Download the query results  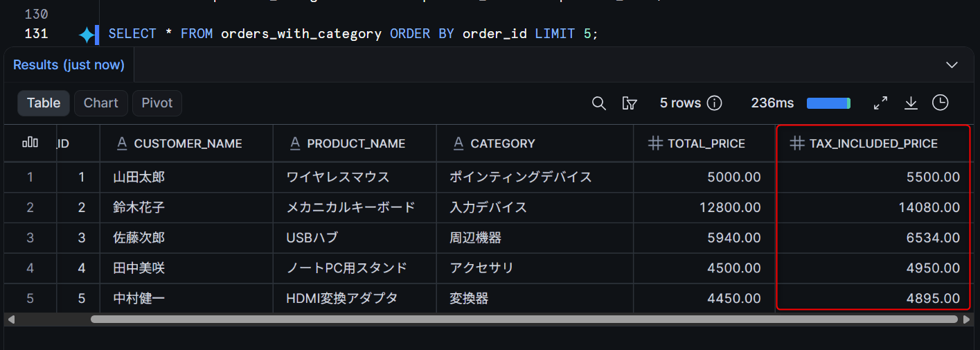911,103
